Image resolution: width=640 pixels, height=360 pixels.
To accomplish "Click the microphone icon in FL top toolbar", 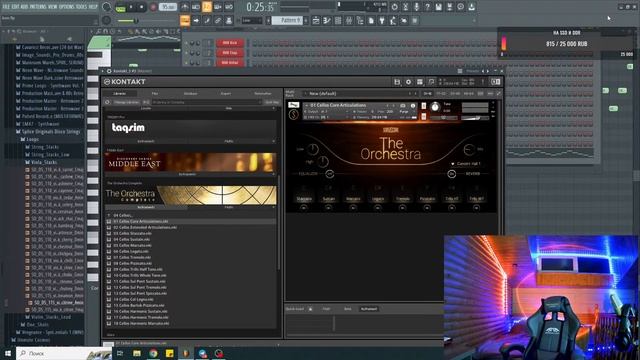I will (416, 7).
